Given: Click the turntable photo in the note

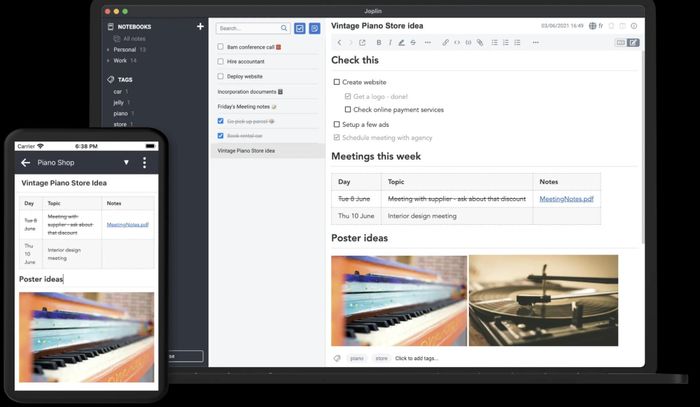Looking at the screenshot, I should [543, 300].
